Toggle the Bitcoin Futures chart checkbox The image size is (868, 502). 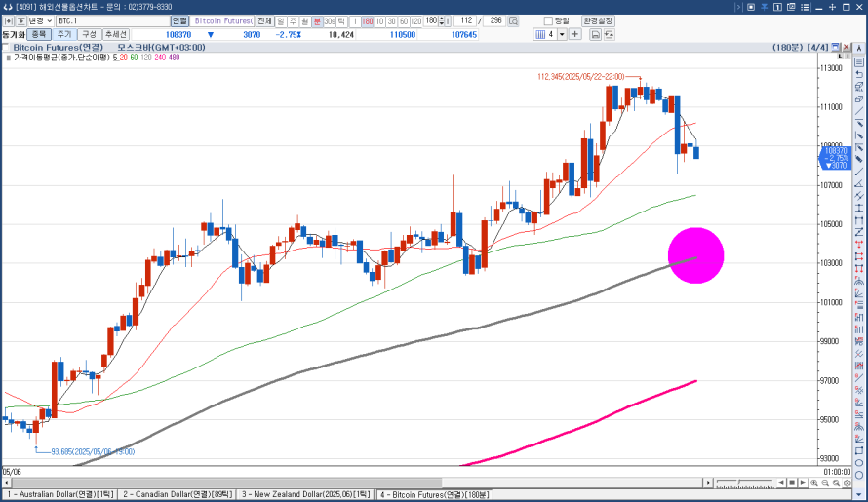pyautogui.click(x=7, y=47)
